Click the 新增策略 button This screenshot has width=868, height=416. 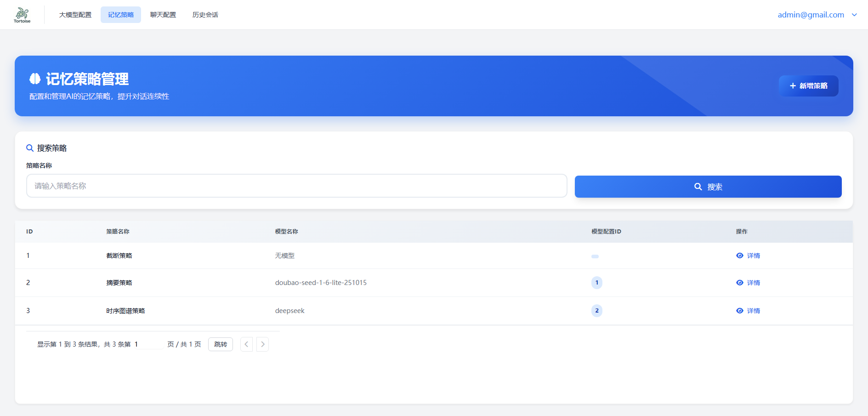click(x=808, y=86)
